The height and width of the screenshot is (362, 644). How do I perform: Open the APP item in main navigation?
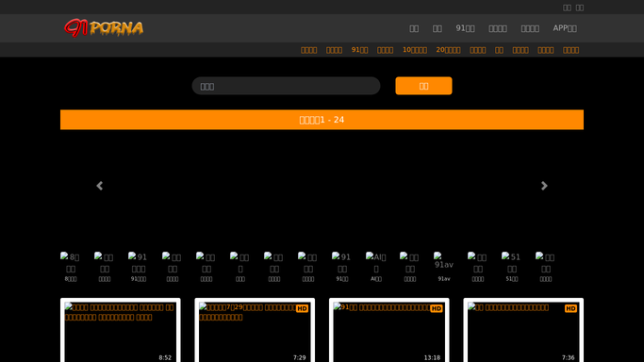click(x=565, y=28)
